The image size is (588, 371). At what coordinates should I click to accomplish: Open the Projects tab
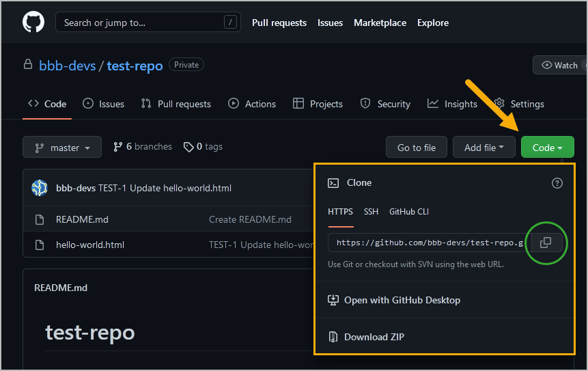coord(318,104)
